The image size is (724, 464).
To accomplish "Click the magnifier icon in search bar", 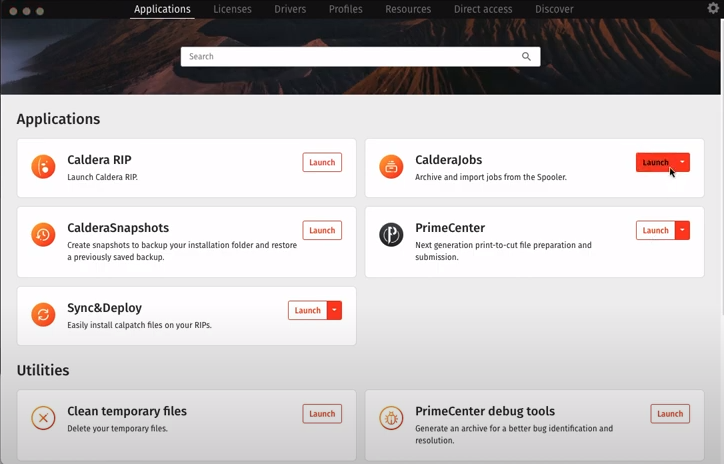I will (x=526, y=57).
